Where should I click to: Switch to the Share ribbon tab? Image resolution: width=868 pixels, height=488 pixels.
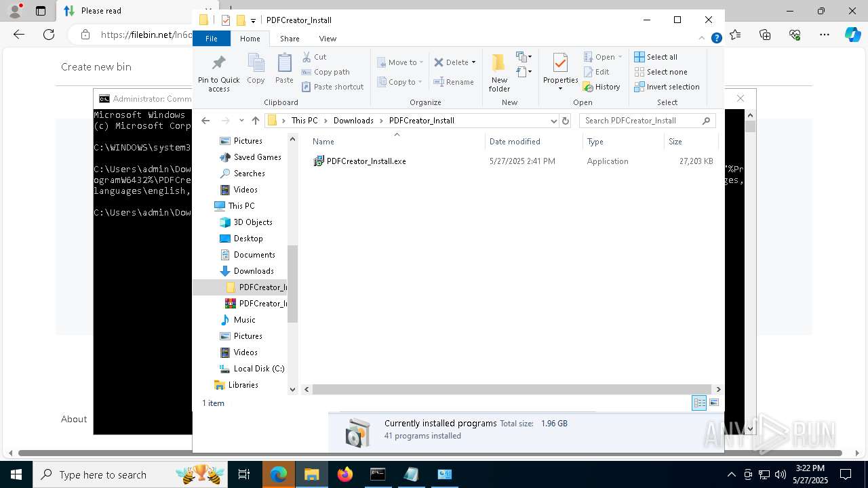(290, 39)
